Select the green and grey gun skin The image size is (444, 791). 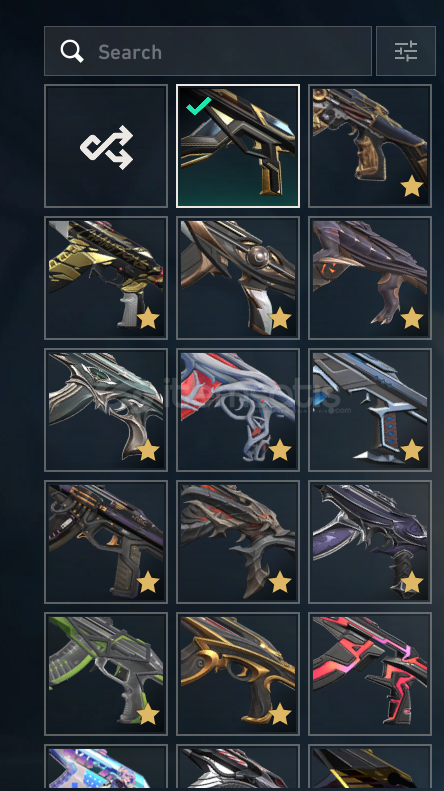click(106, 674)
